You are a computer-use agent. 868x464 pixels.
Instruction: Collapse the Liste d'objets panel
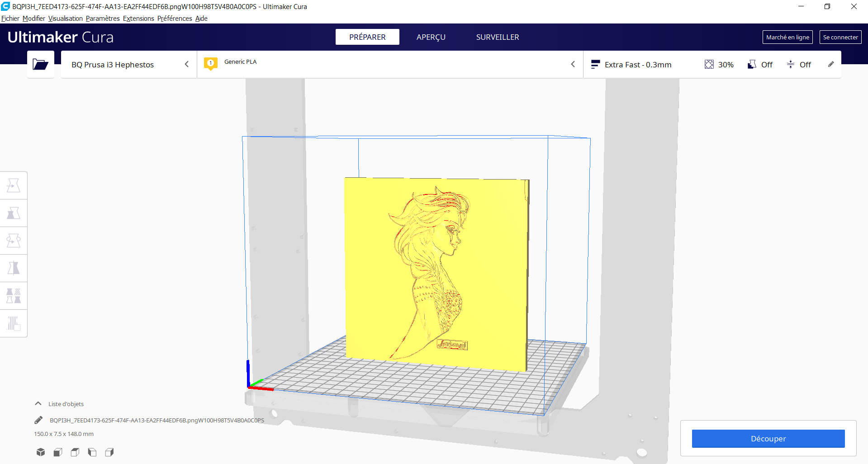click(x=38, y=404)
